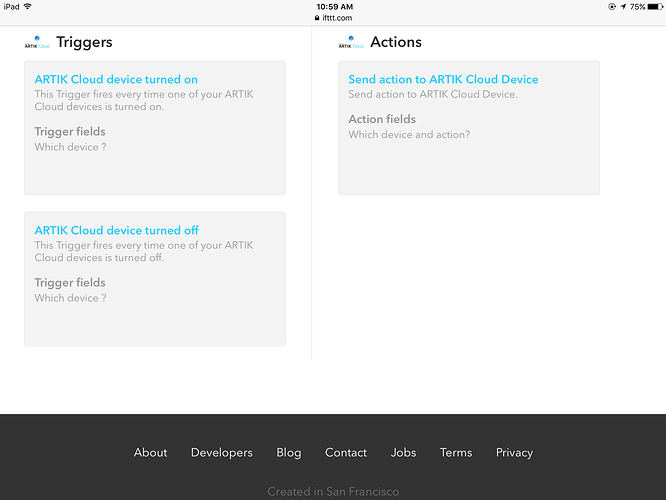The height and width of the screenshot is (500, 666).
Task: Tap the iPad carrier label
Action: click(x=11, y=6)
